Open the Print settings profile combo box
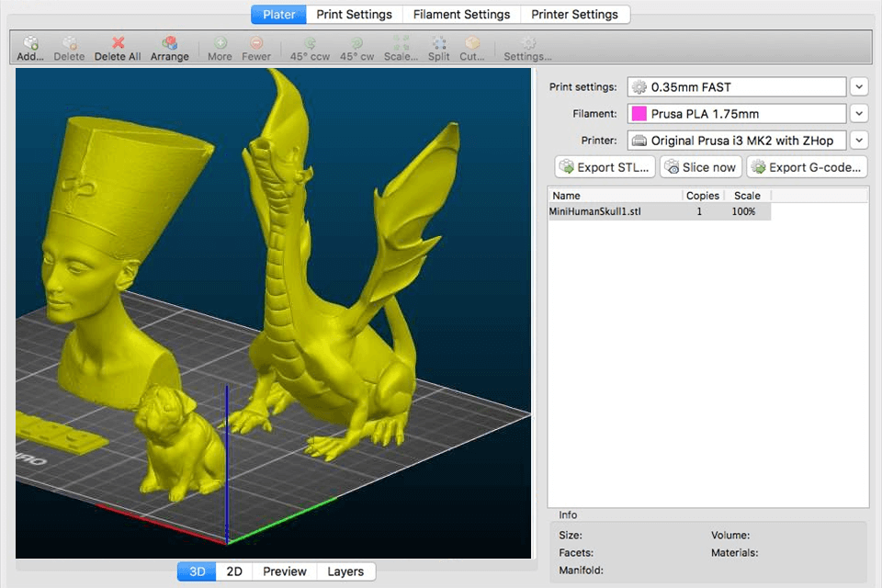This screenshot has width=882, height=588. click(x=737, y=87)
